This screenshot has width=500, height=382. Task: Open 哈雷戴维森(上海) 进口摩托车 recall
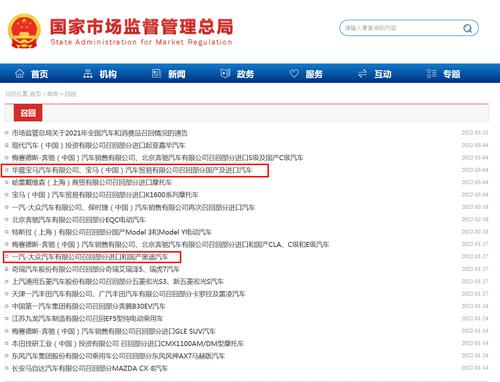tap(92, 182)
